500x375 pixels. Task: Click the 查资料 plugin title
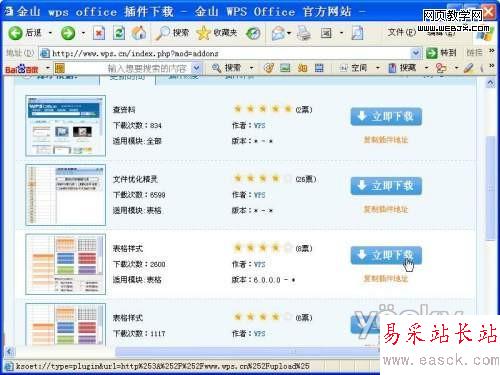click(x=124, y=110)
